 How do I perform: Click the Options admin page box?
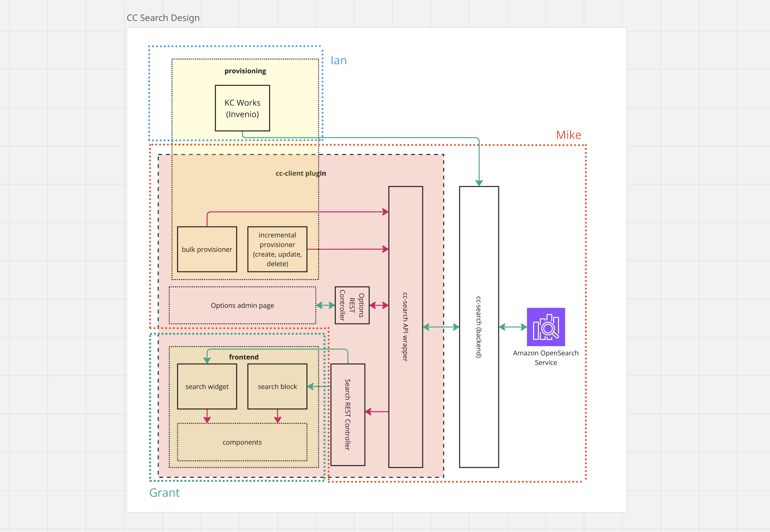242,305
